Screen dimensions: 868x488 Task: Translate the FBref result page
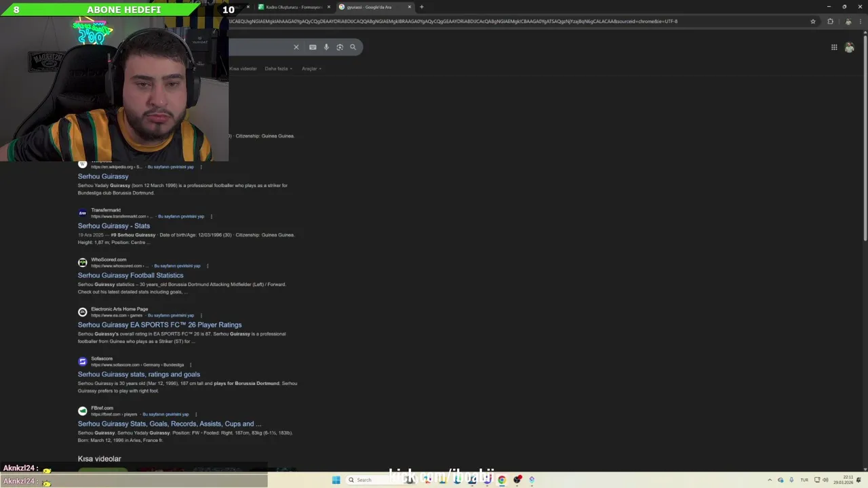(165, 414)
